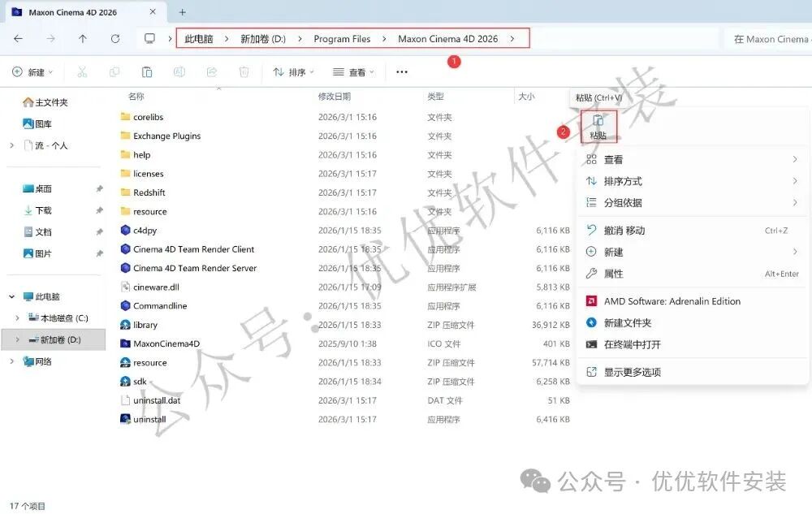Viewport: 812px width, 514px height.
Task: Open 图片 quick access item
Action: pyautogui.click(x=37, y=253)
